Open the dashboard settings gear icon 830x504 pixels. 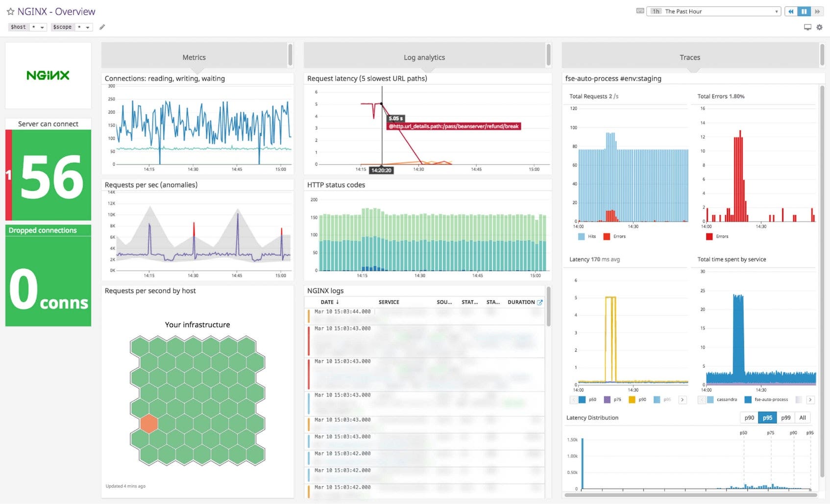[x=819, y=27]
